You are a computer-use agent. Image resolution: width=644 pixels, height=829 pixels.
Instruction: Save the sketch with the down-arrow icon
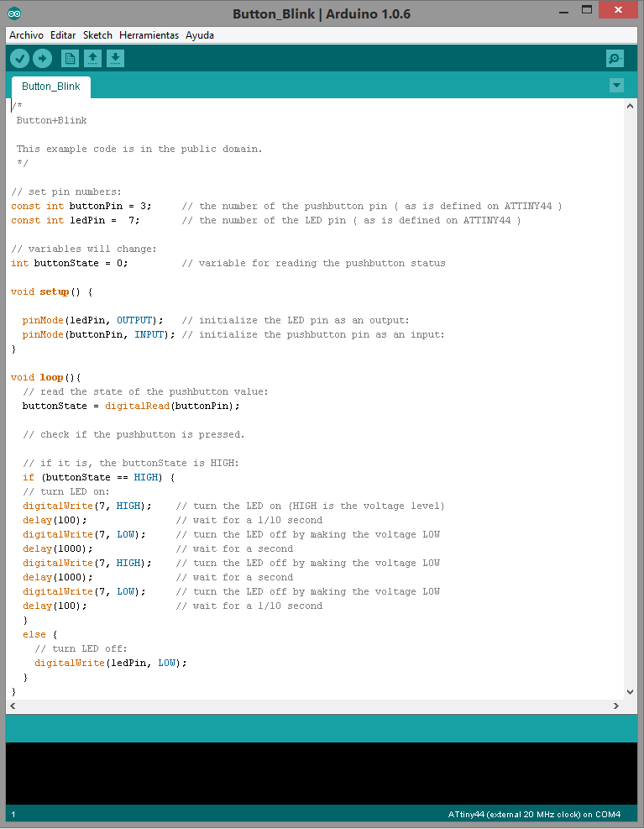115,58
